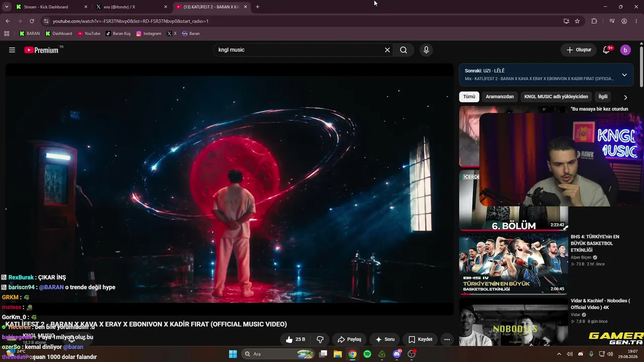The image size is (644, 362).
Task: Open a new browser tab
Action: (x=258, y=7)
